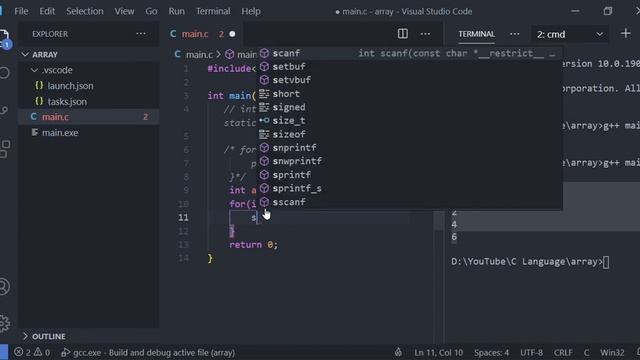
Task: Show errors and warnings in status bar
Action: click(x=31, y=352)
